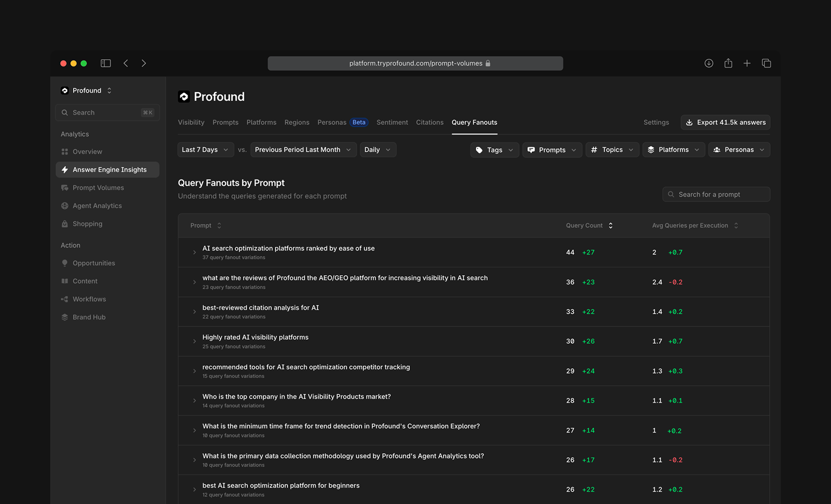Open the Platforms filter dropdown
Image resolution: width=831 pixels, height=504 pixels.
(x=673, y=149)
